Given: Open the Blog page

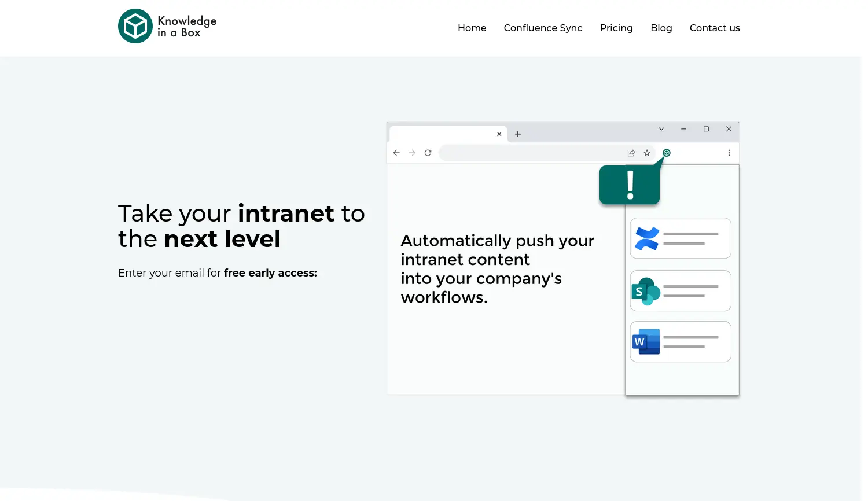Looking at the screenshot, I should 661,28.
